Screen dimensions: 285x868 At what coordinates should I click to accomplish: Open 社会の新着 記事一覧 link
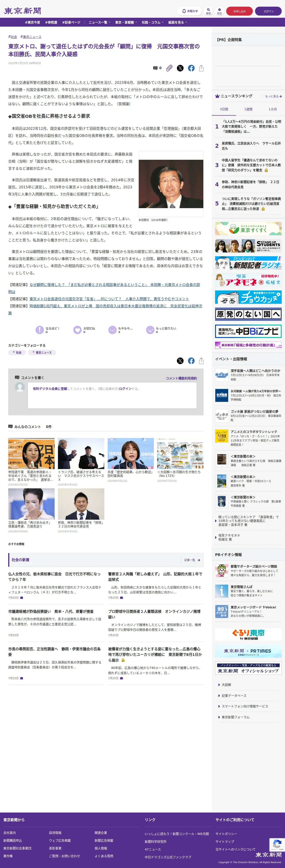192,560
